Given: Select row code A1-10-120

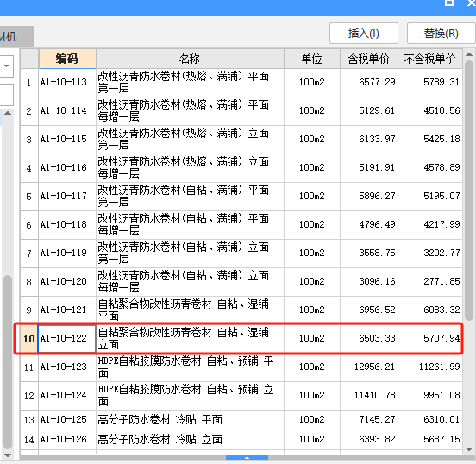Looking at the screenshot, I should pos(64,281).
